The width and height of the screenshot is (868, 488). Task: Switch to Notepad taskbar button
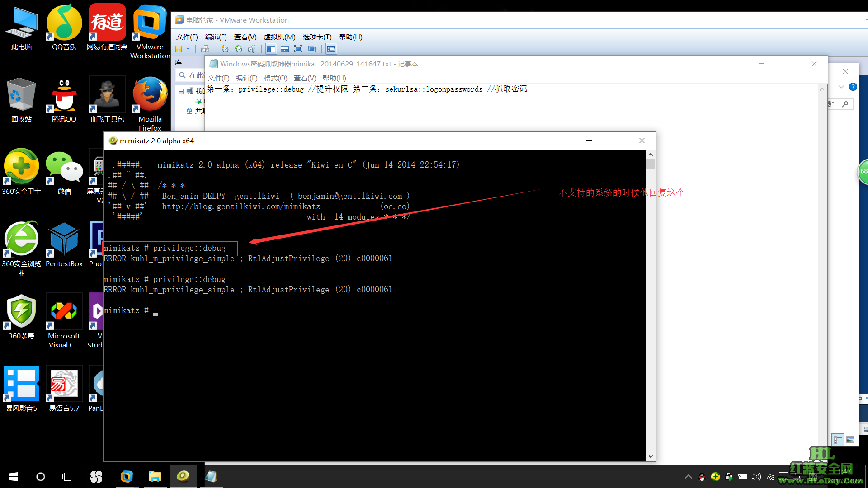tap(211, 477)
